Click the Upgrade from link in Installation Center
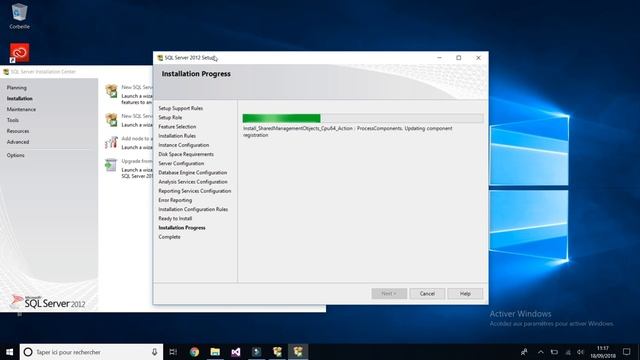This screenshot has width=640, height=360. coord(137,161)
